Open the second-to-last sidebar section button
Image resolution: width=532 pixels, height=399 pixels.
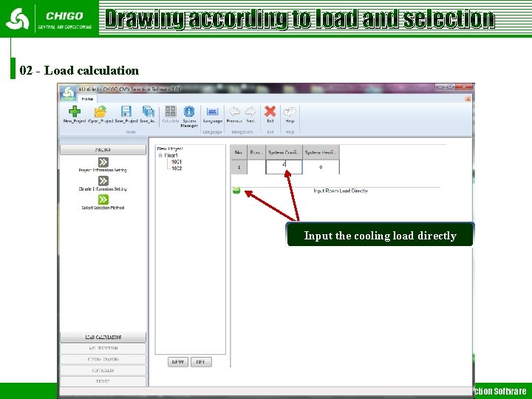(x=103, y=370)
